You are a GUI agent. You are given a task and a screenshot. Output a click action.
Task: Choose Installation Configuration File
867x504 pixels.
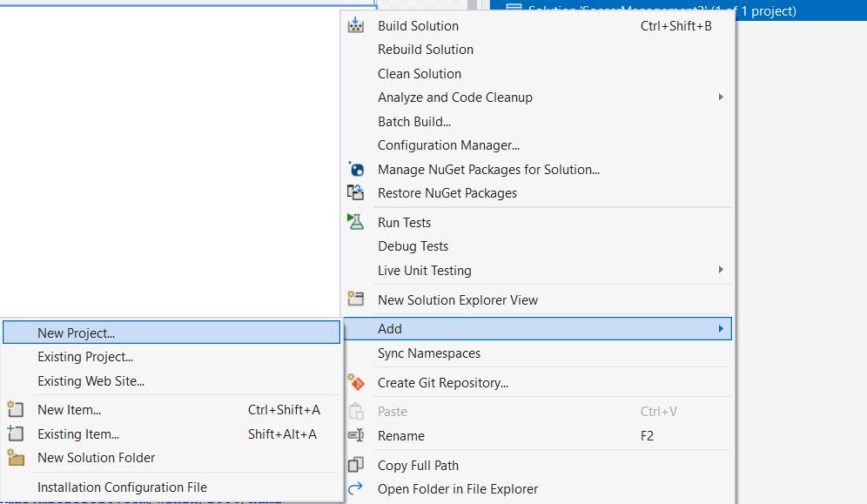click(x=171, y=487)
